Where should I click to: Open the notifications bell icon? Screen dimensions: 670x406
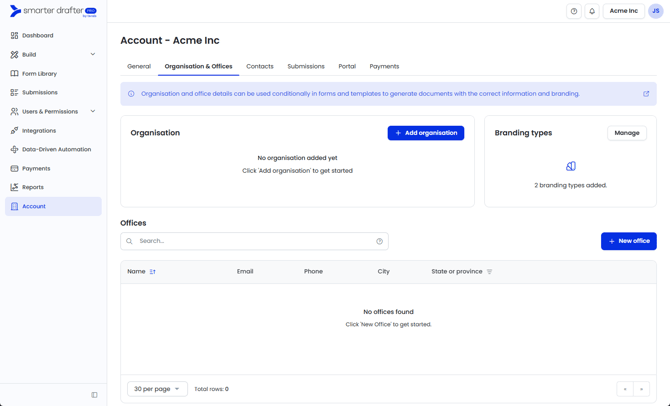pos(592,11)
